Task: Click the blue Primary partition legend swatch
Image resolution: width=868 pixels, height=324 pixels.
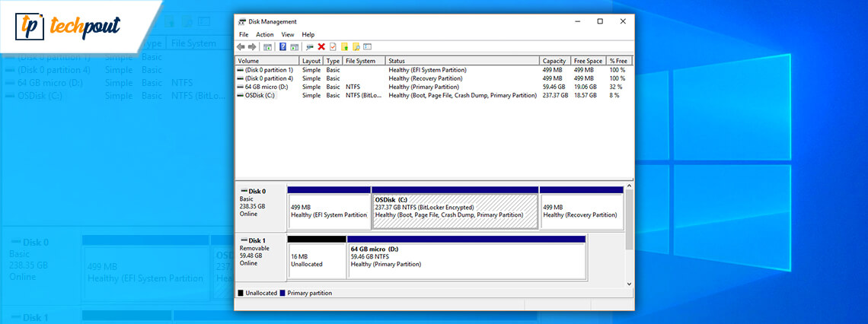Action: 283,293
